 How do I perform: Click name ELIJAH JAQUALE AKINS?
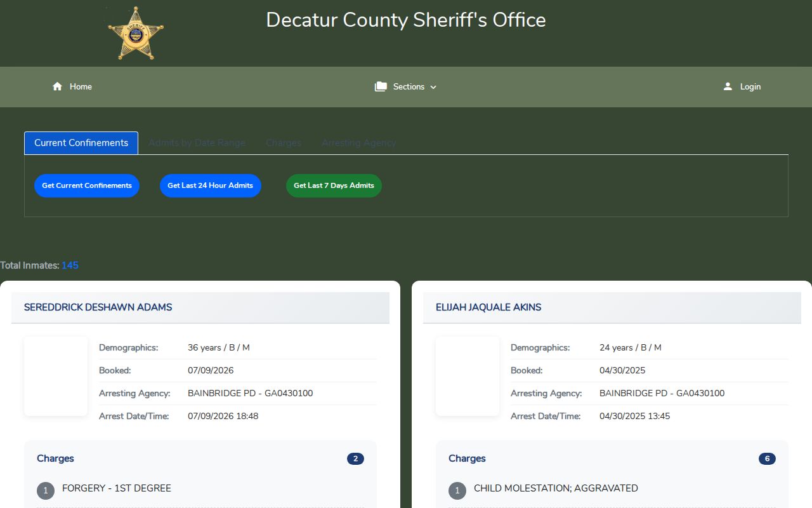tap(488, 307)
